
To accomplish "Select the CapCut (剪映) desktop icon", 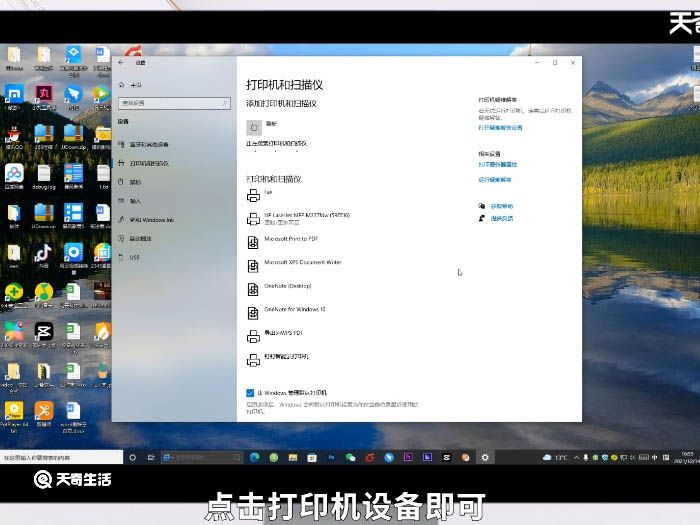I will point(44,334).
